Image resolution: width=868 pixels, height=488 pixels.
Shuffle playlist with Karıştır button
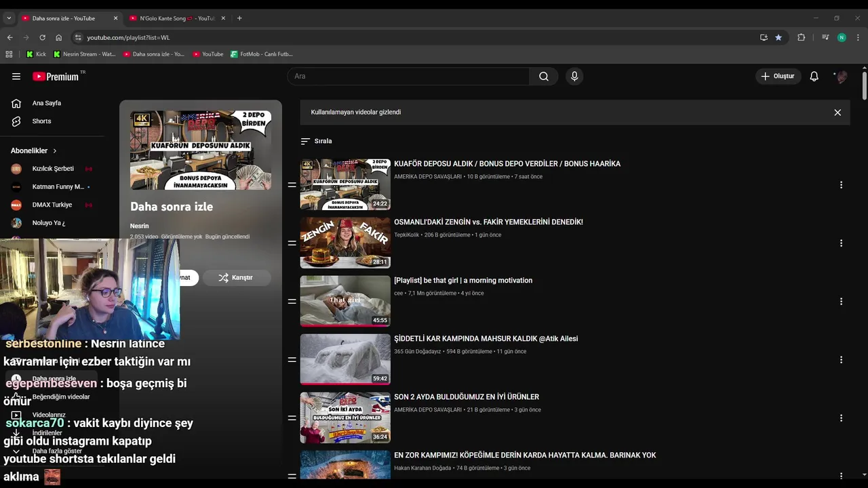coord(236,277)
